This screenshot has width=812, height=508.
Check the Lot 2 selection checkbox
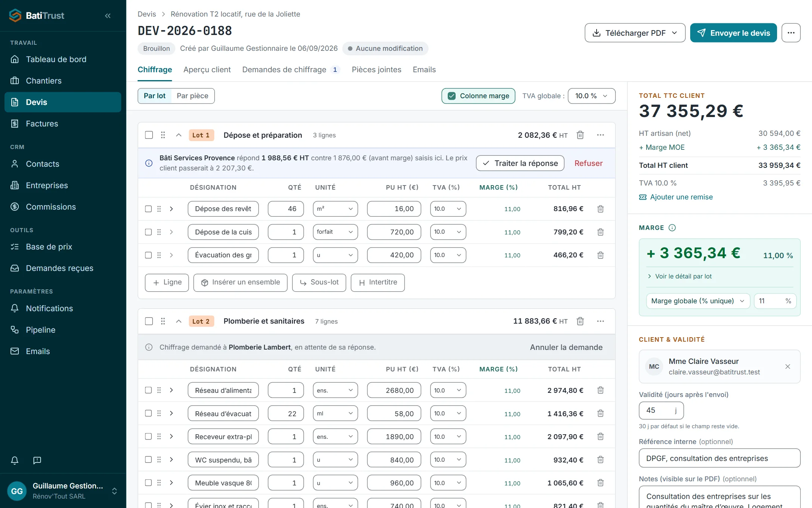click(149, 321)
